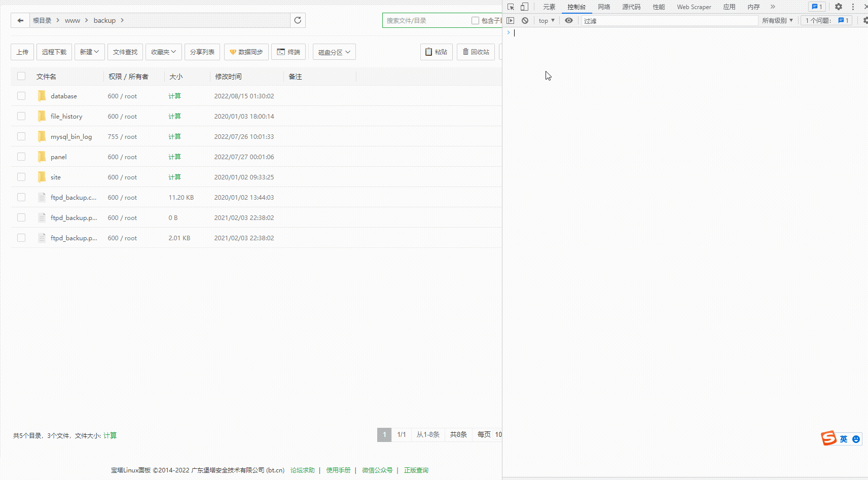Image resolution: width=868 pixels, height=480 pixels.
Task: Toggle the device toolbar icon in DevTools
Action: click(x=524, y=7)
